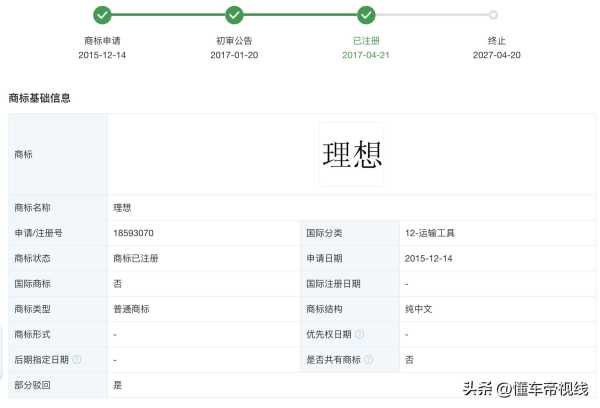This screenshot has width=600, height=408.
Task: Click the date 2015-12-14 under 商标申请
Action: tap(102, 55)
